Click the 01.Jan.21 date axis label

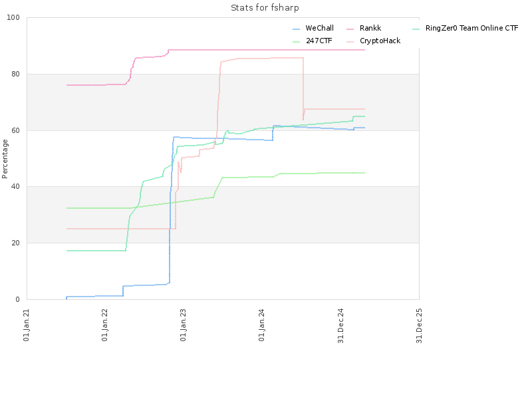[x=27, y=325]
